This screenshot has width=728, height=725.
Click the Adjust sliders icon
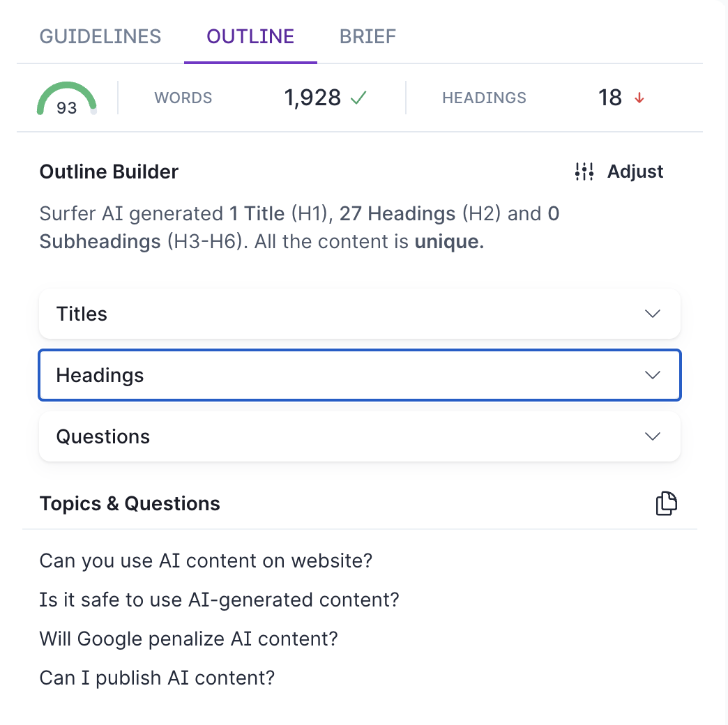pyautogui.click(x=584, y=171)
